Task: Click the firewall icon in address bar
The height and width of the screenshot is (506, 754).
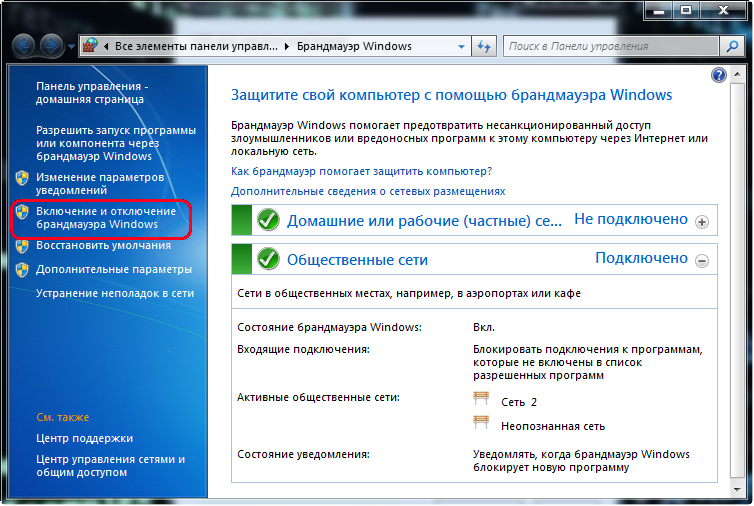Action: [90, 46]
